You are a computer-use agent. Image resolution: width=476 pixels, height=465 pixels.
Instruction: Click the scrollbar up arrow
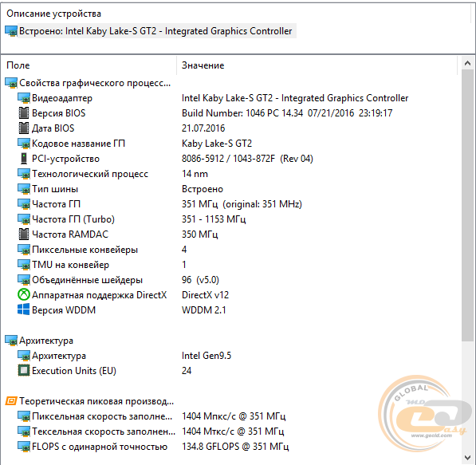click(x=467, y=63)
